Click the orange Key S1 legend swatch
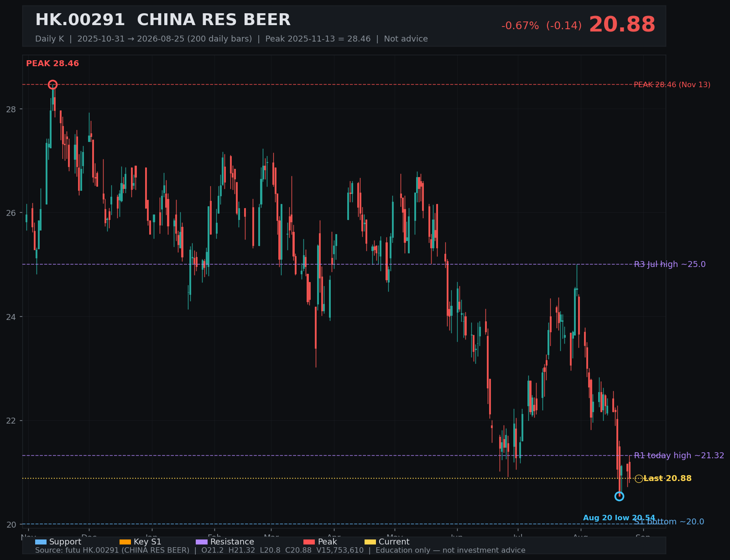730x560 pixels. 125,542
